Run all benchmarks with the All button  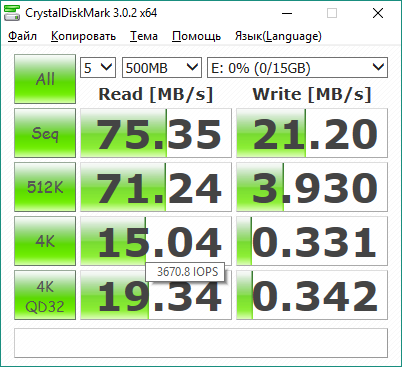45,79
